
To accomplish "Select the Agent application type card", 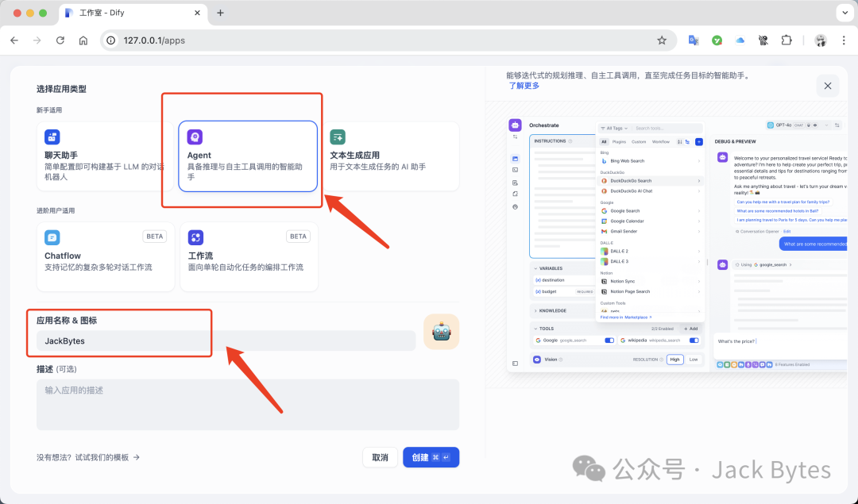I will pos(248,156).
